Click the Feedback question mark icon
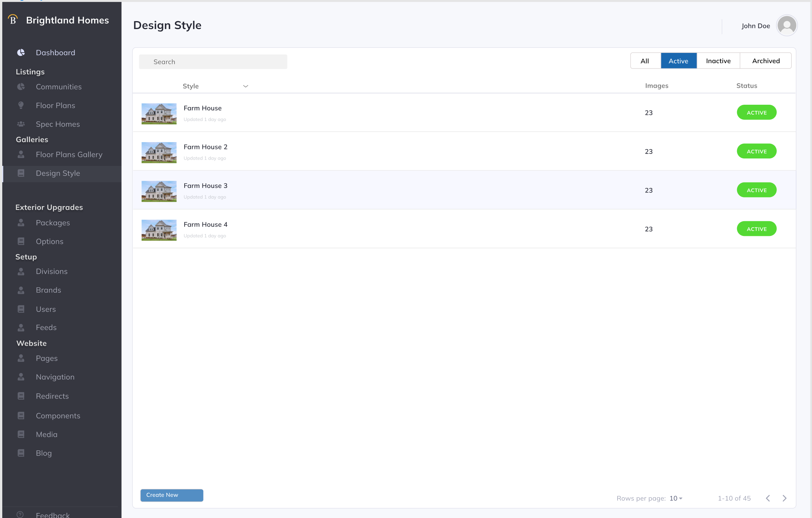Viewport: 812px width, 518px height. (20, 514)
